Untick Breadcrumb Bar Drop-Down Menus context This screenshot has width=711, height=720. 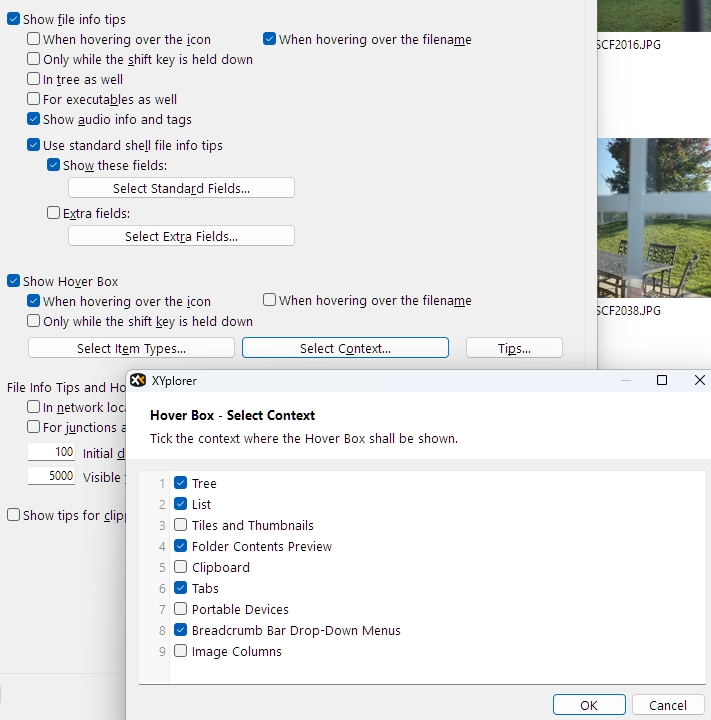point(181,630)
